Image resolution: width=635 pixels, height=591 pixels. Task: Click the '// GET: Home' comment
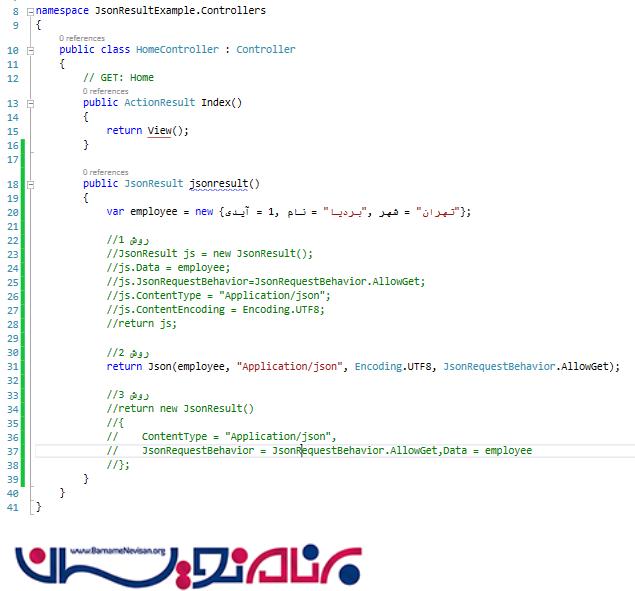pos(118,78)
